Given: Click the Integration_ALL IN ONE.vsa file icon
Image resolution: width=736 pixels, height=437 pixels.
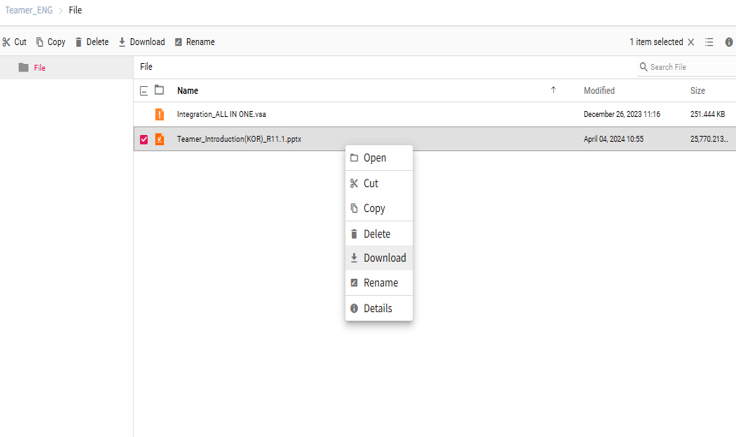Looking at the screenshot, I should click(x=159, y=115).
